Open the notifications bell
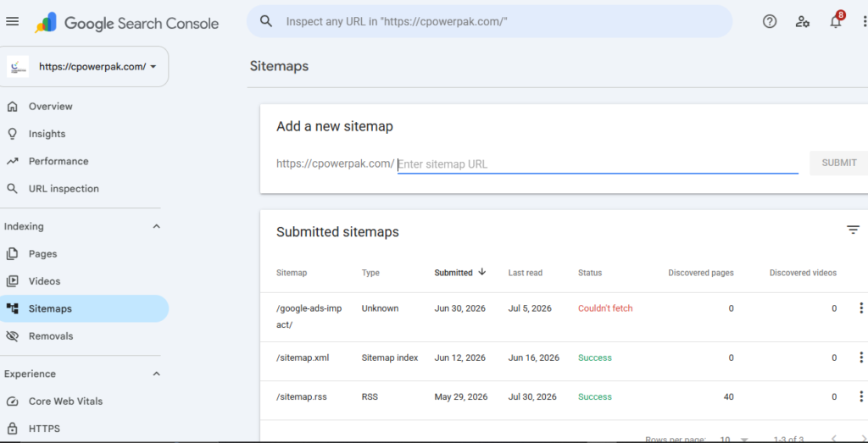 point(836,21)
